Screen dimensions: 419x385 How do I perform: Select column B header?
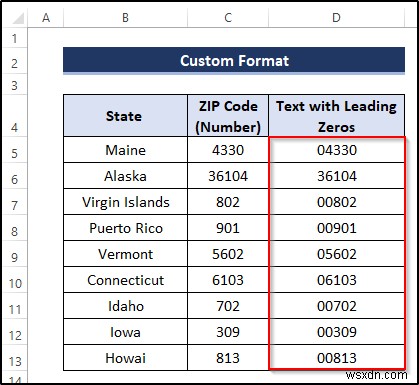125,17
